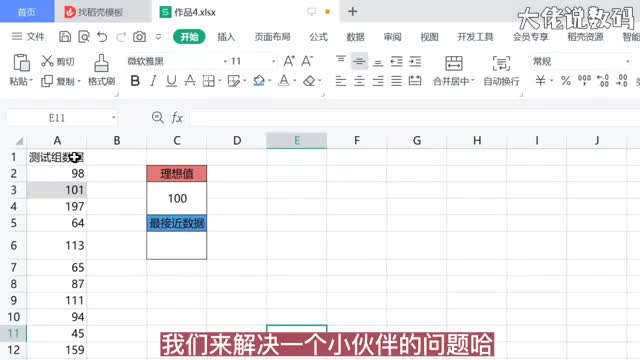Screen dimensions: 640x360
Task: Switch to 视图 View tab
Action: tap(429, 37)
